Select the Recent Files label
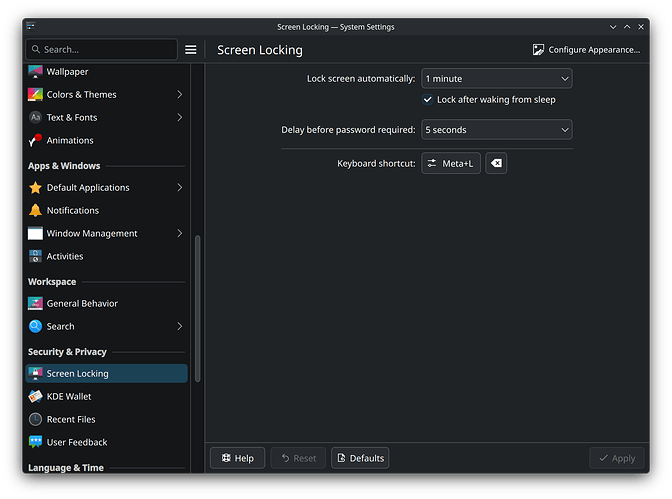 pos(71,419)
